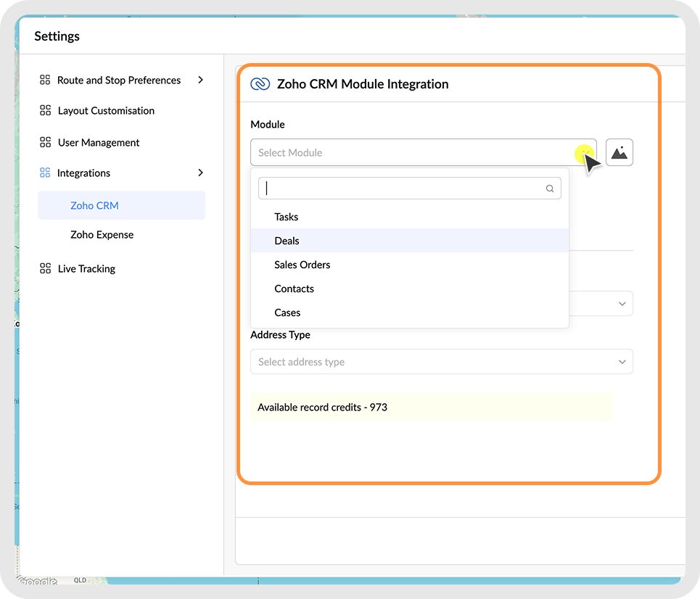Image resolution: width=700 pixels, height=599 pixels.
Task: Click the Layout Customisation grid icon
Action: pyautogui.click(x=45, y=111)
